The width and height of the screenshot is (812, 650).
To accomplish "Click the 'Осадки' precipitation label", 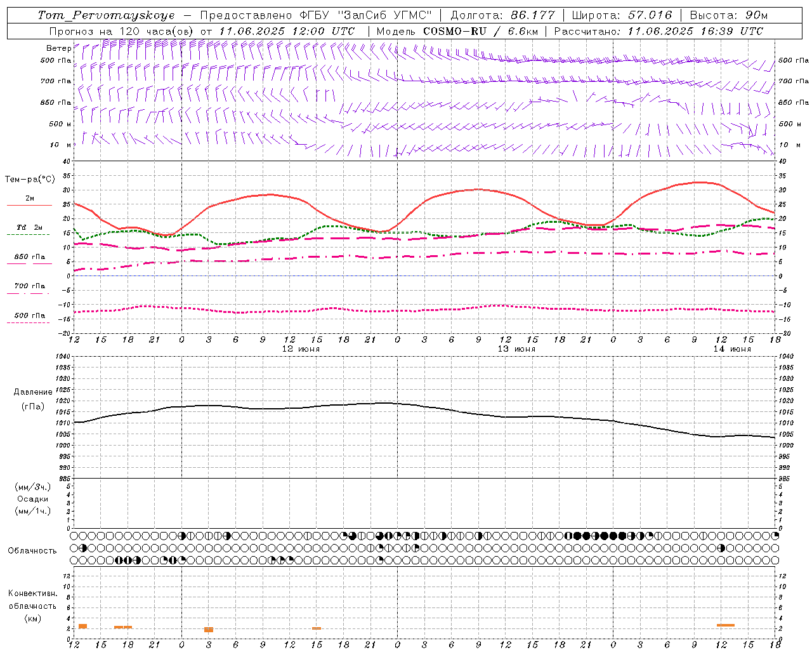I will coord(33,499).
